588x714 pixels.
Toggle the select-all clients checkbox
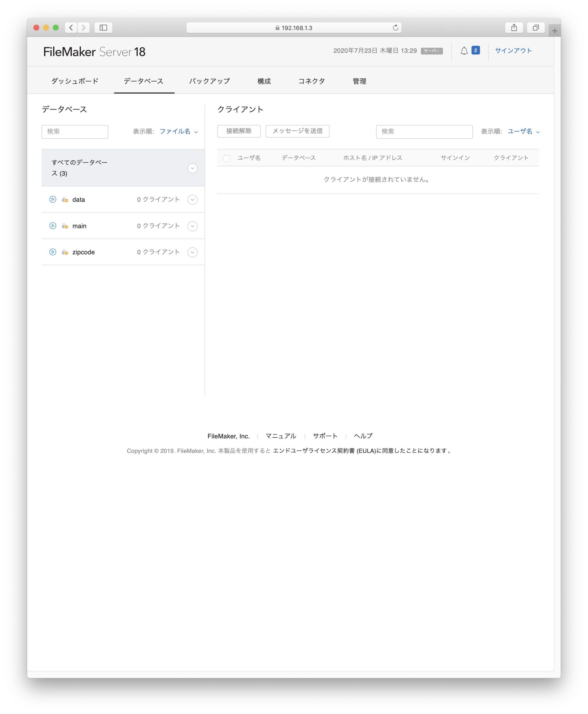pyautogui.click(x=226, y=158)
